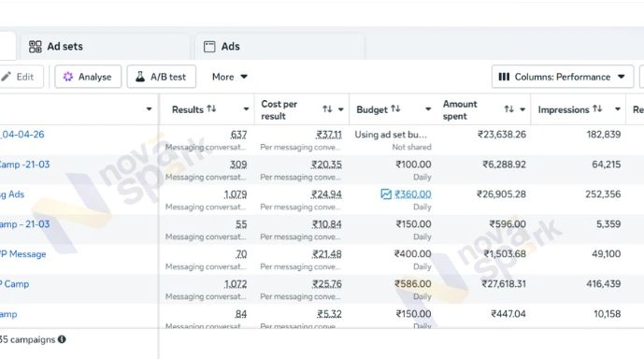Sort the Impressions column
The height and width of the screenshot is (359, 644).
597,108
